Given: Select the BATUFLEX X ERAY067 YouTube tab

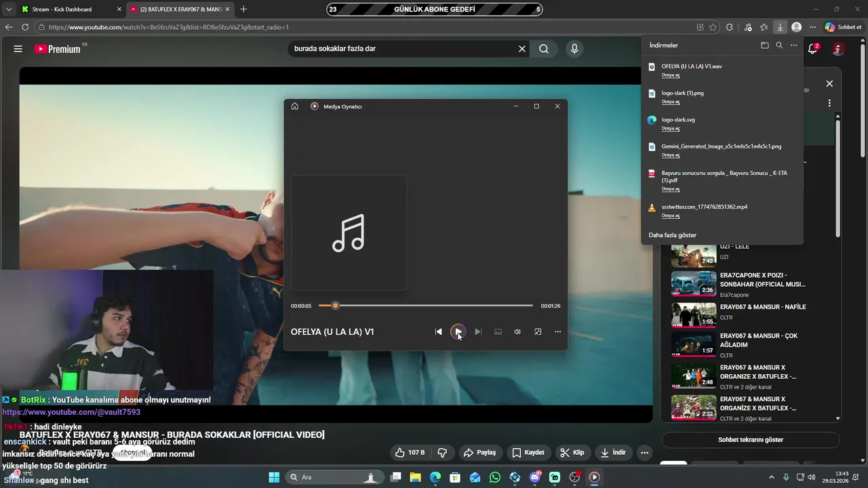Looking at the screenshot, I should point(180,9).
